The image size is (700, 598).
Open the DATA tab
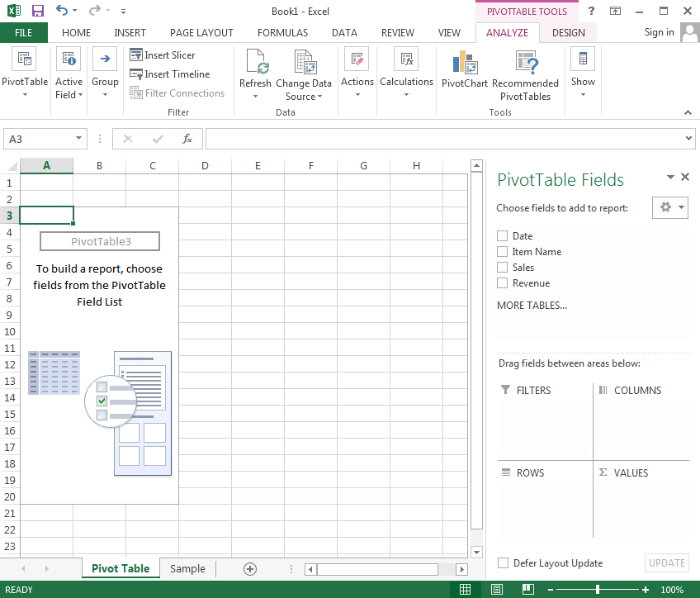344,32
